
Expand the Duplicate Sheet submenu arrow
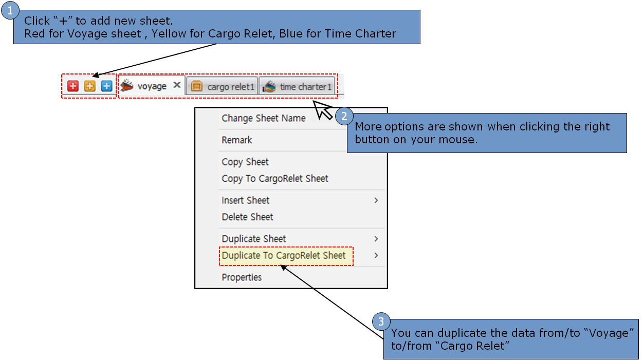tap(376, 239)
